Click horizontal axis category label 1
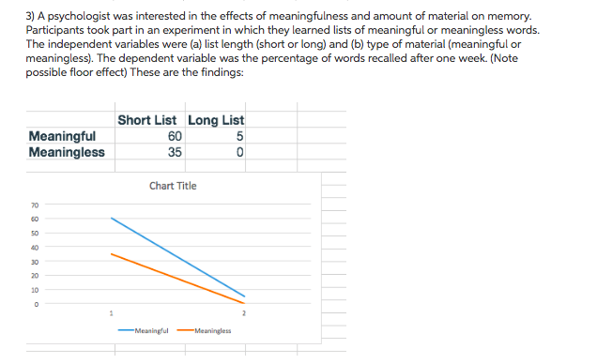597x364 pixels. pos(111,313)
